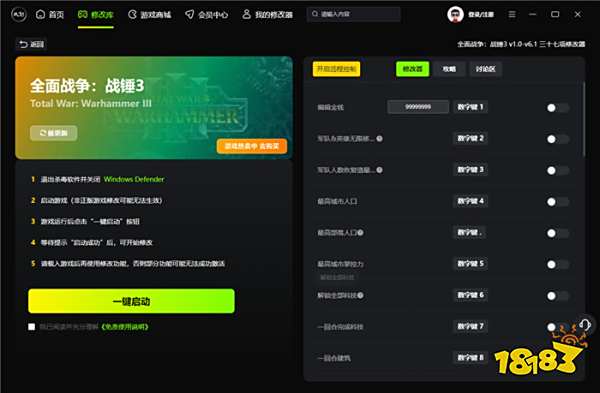
Task: Tick the agreement checkbox below launch button
Action: (x=32, y=327)
